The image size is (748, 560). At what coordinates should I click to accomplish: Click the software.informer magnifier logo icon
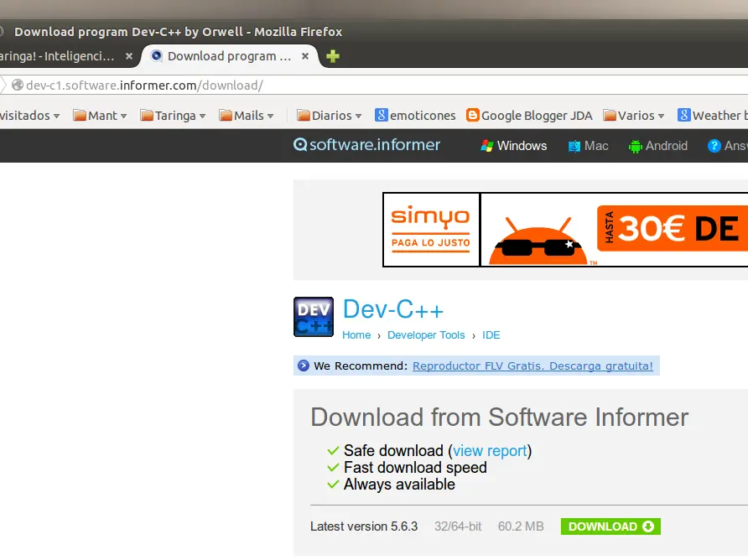[300, 144]
